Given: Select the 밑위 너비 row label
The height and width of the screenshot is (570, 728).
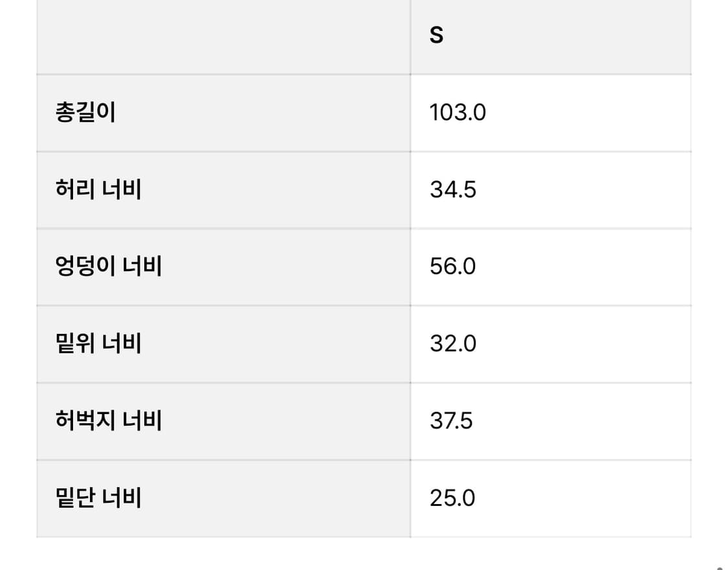Looking at the screenshot, I should (x=98, y=344).
